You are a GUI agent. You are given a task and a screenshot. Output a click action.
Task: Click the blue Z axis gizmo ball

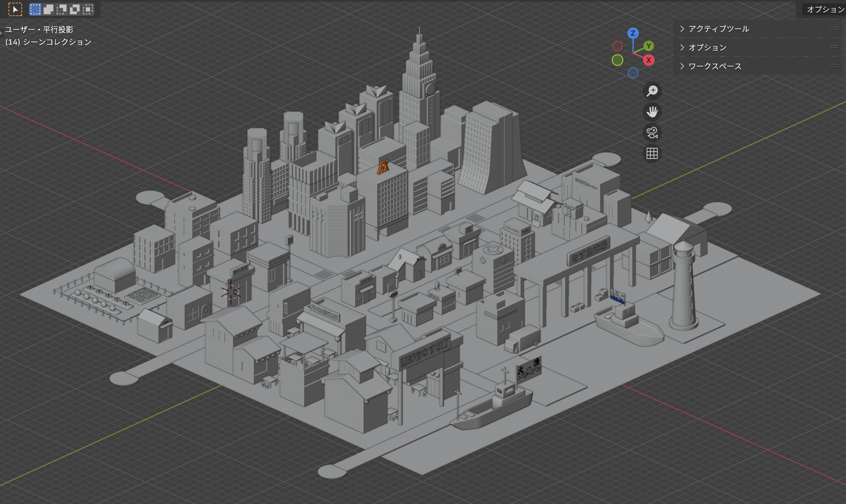click(633, 33)
